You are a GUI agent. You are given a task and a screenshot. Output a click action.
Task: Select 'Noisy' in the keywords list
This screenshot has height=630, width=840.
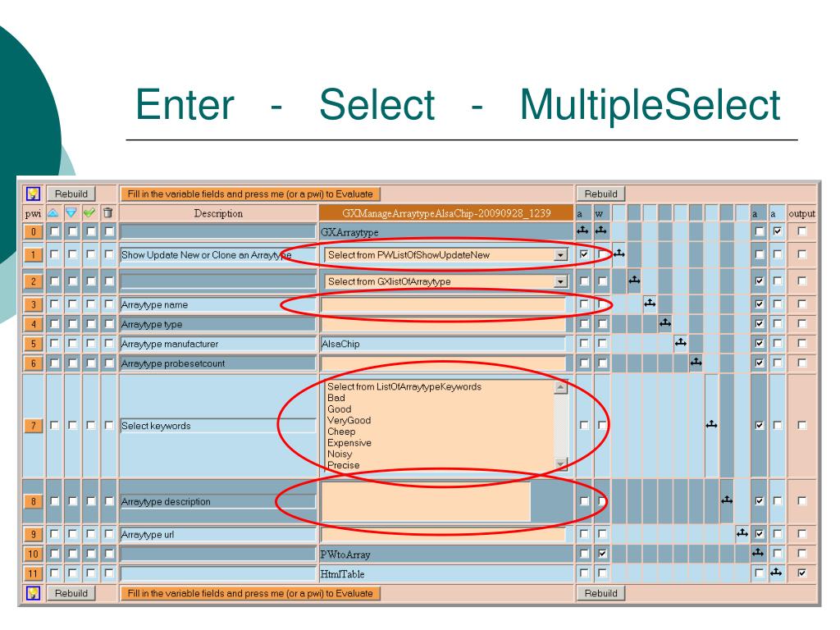click(340, 454)
